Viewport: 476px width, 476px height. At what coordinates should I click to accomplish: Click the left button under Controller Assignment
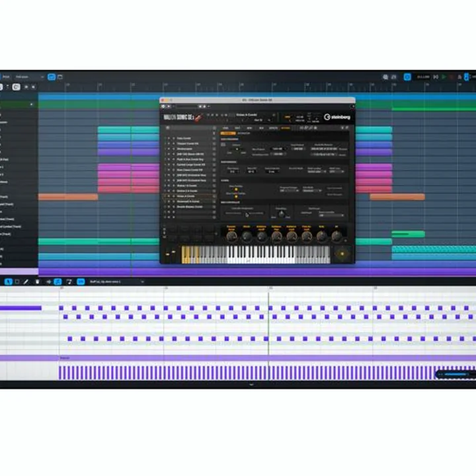pos(233,214)
